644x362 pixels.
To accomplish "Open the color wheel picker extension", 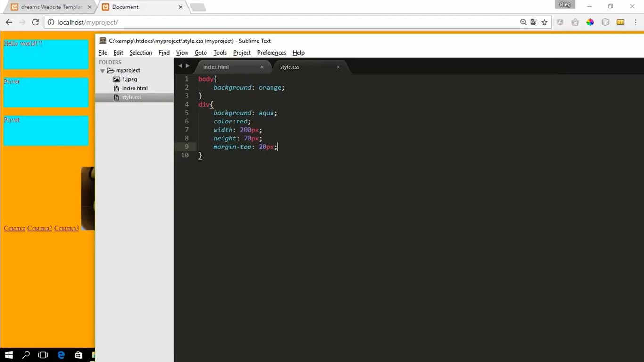I will [590, 22].
